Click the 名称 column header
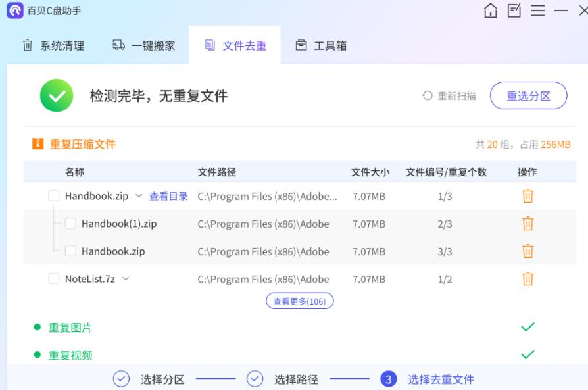Screen dimensions: 588x390 click(74, 172)
